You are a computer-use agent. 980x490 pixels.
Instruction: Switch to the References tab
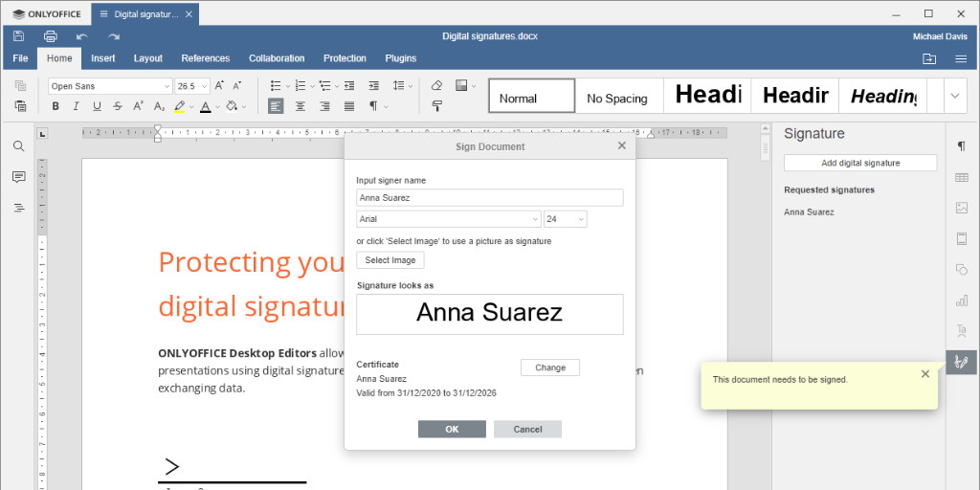pos(206,58)
